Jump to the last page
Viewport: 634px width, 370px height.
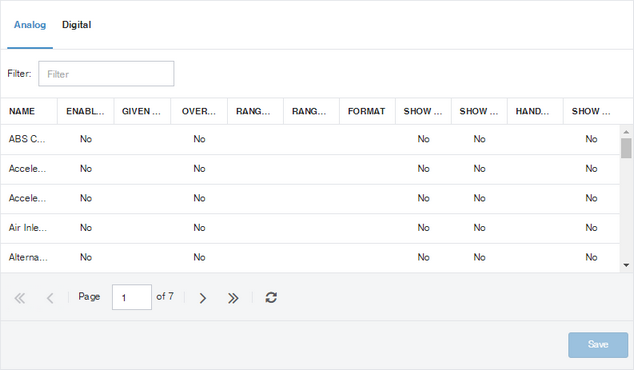tap(233, 298)
